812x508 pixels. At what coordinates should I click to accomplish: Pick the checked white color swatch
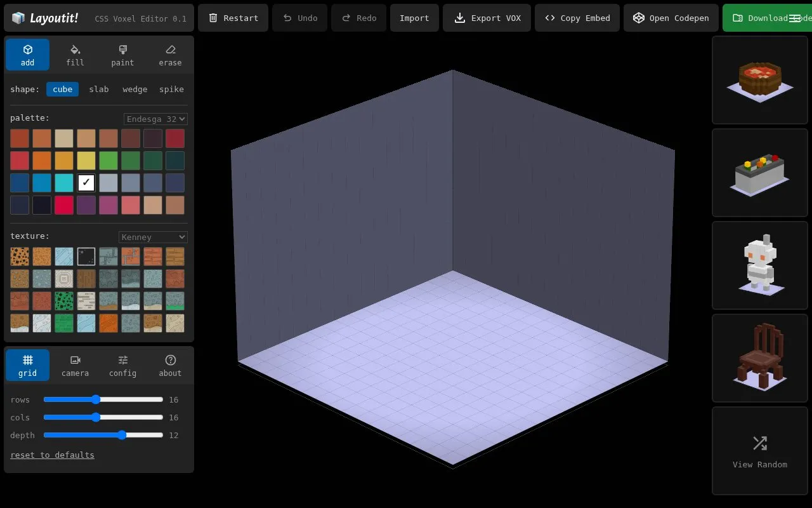[86, 183]
